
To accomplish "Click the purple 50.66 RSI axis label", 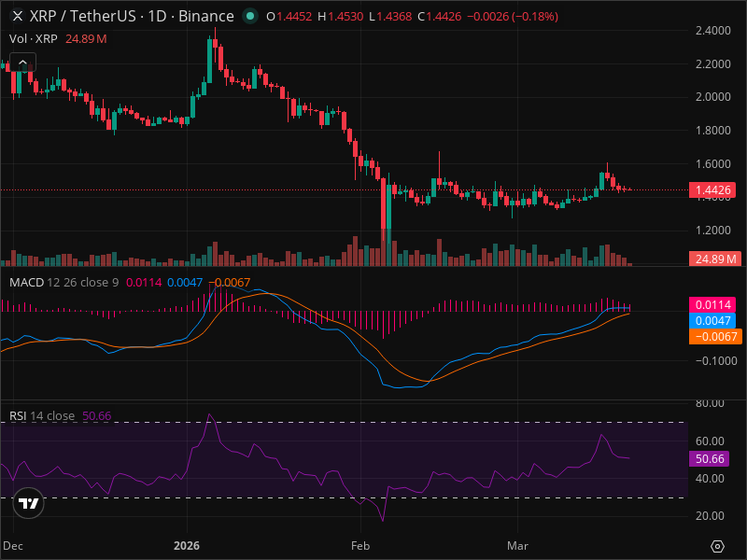I will click(709, 459).
